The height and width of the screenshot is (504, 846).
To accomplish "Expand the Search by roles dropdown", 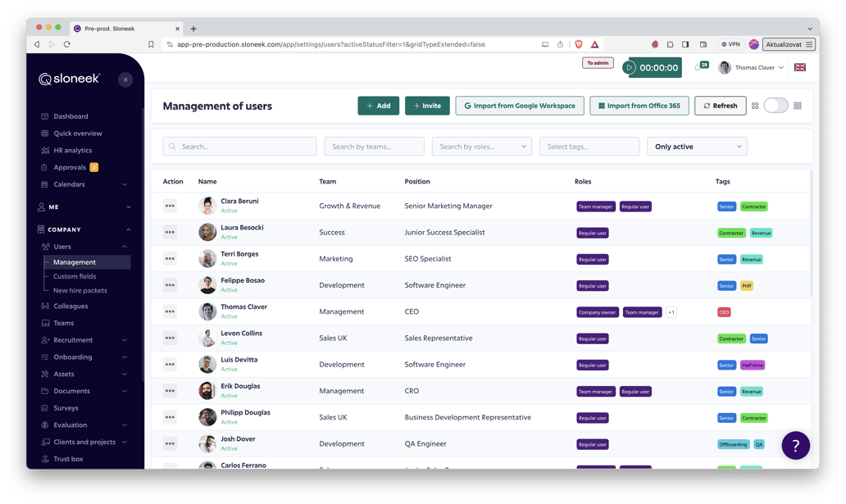I will (481, 147).
